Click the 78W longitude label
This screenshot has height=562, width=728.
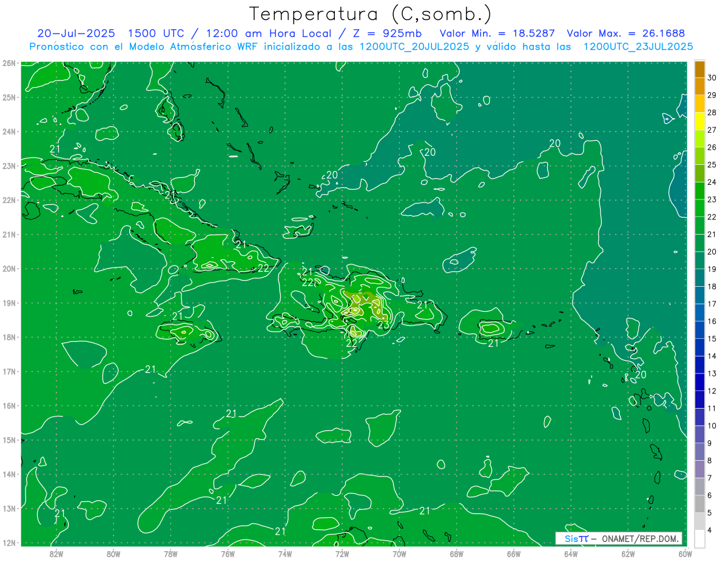click(x=170, y=554)
